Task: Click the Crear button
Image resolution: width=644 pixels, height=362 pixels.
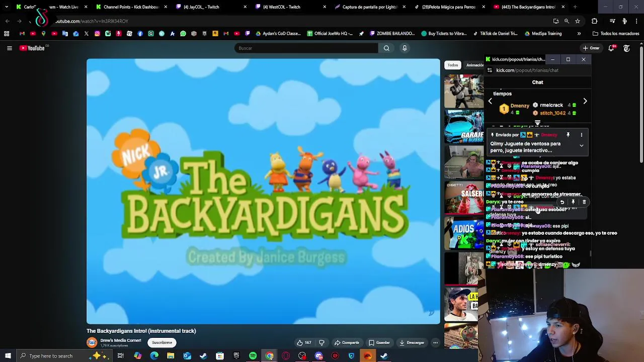Action: 591,48
